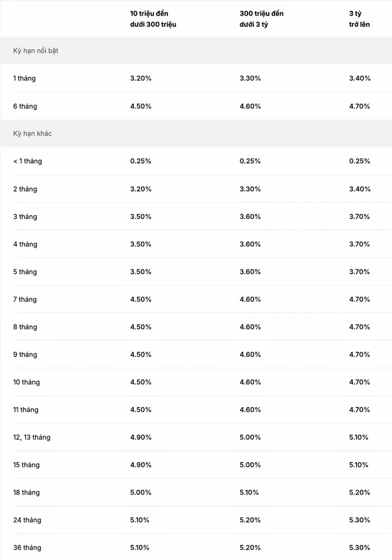Click the 5.10% rate in 18 tháng row

point(249,493)
